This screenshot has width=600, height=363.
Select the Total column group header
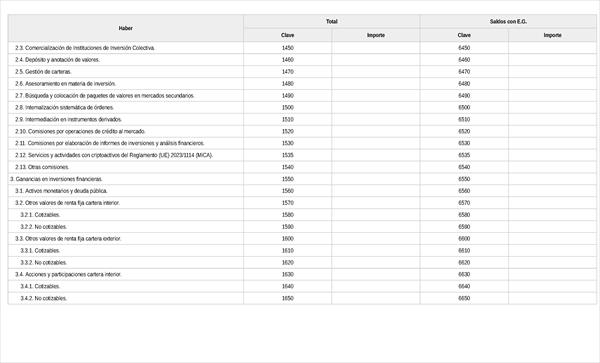pos(332,22)
